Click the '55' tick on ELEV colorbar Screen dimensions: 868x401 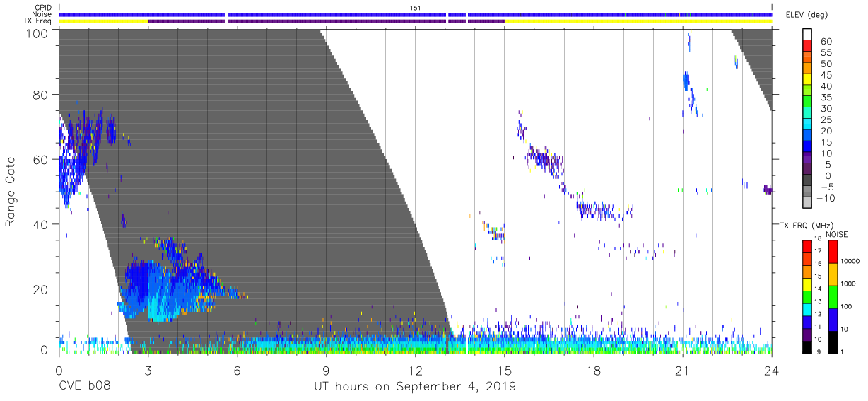coord(826,53)
